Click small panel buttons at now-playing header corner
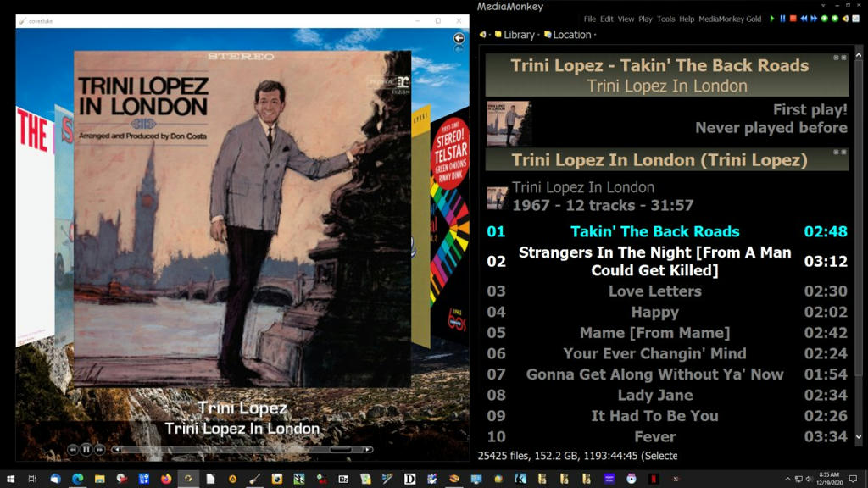The width and height of the screenshot is (868, 488). (x=840, y=58)
